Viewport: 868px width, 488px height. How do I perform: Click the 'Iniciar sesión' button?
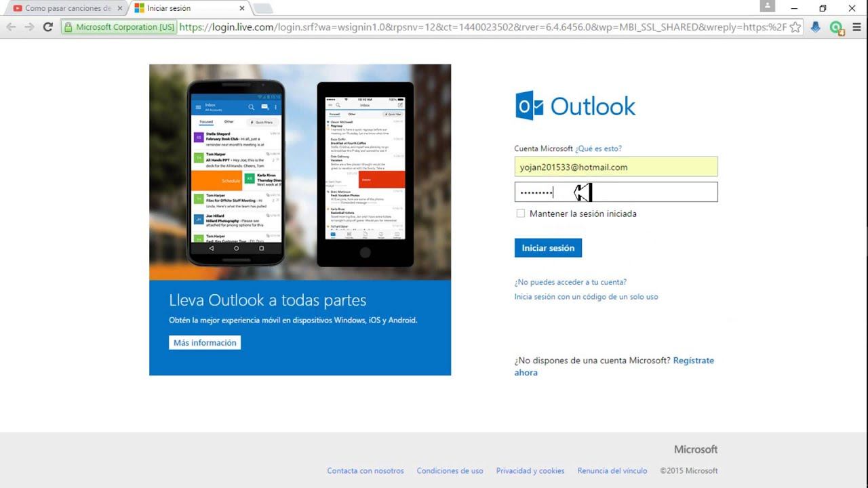tap(548, 248)
